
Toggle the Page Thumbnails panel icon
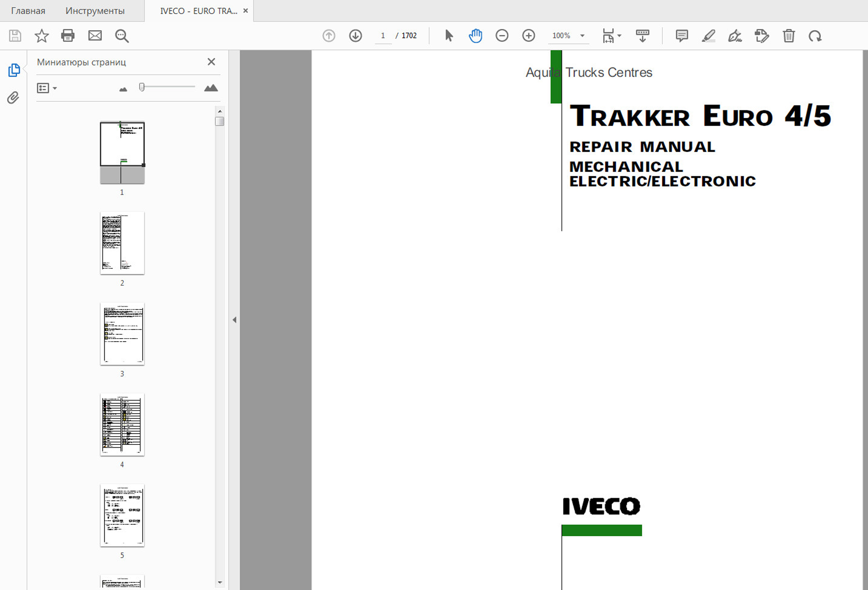click(14, 70)
